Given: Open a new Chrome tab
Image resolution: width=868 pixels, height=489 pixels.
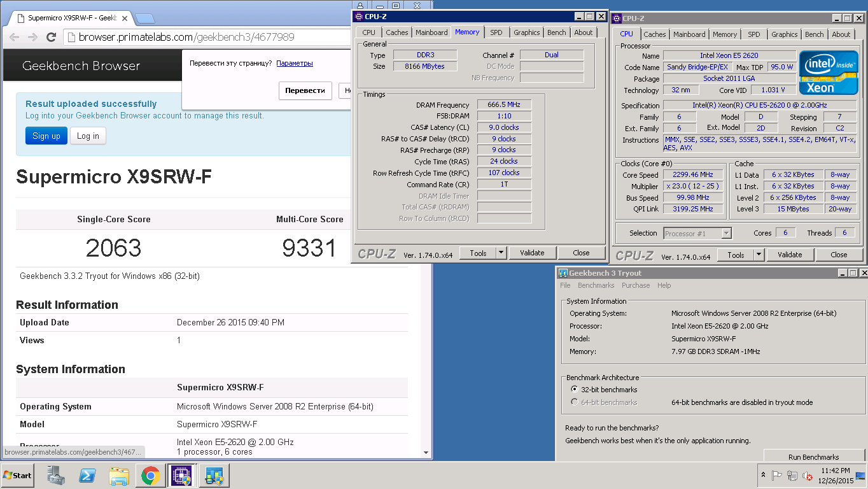Looking at the screenshot, I should (x=145, y=18).
